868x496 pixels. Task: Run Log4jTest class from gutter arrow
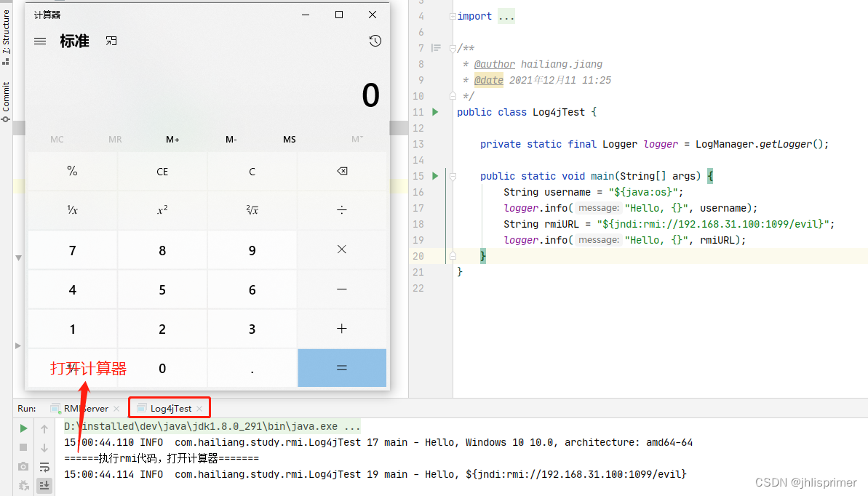point(435,112)
